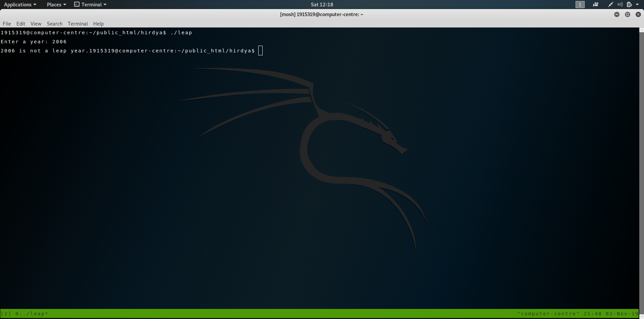
Task: Click the tmux hostname "computer-centre"
Action: click(548, 314)
